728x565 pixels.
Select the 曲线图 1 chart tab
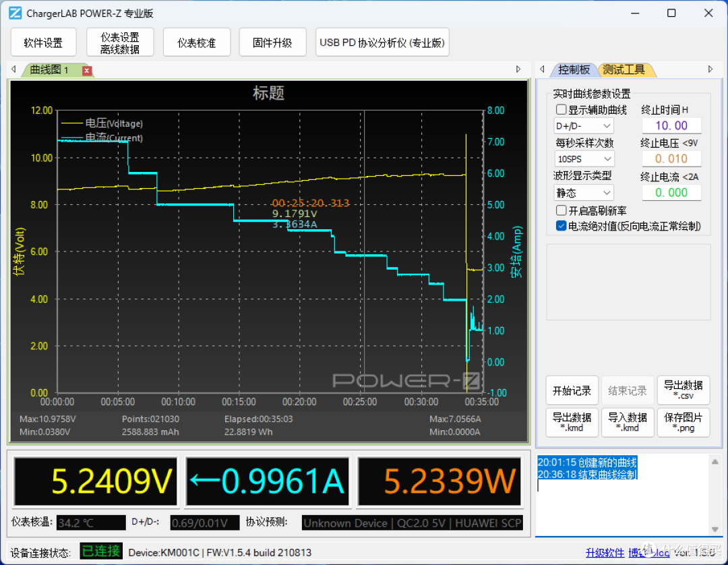(x=50, y=70)
